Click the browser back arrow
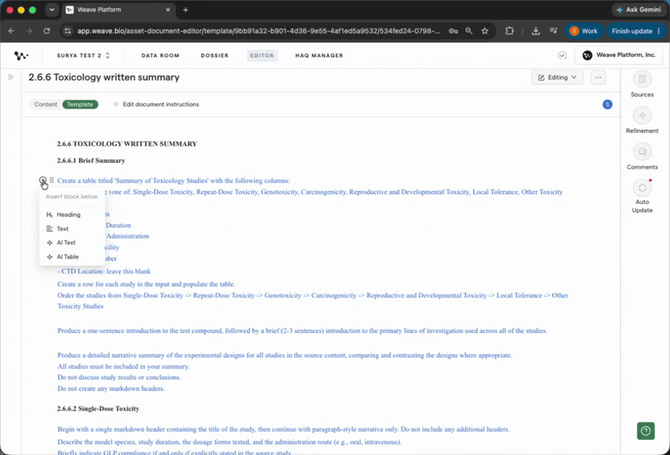Screen dimensions: 670x455 tap(12, 31)
